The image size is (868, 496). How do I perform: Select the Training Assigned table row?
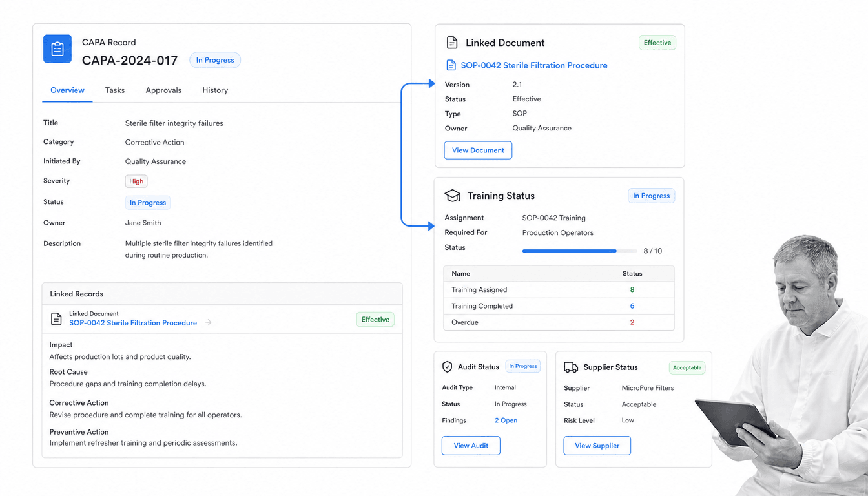click(559, 290)
